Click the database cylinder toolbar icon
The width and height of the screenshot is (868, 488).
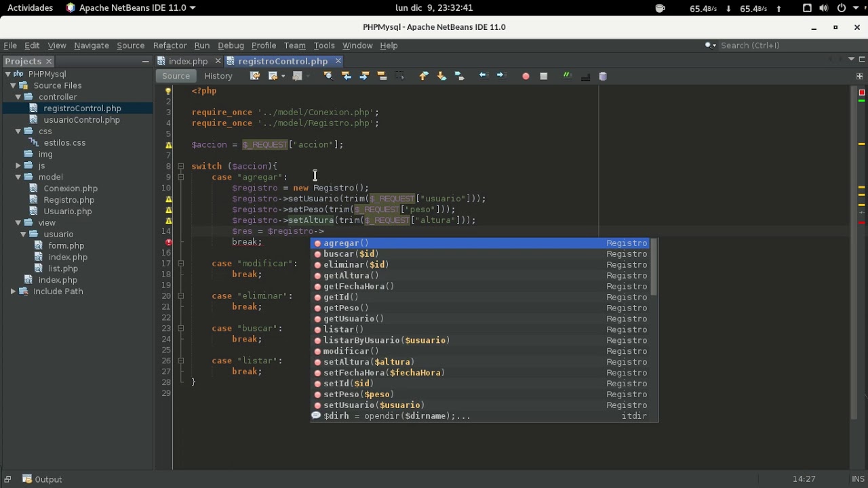603,76
